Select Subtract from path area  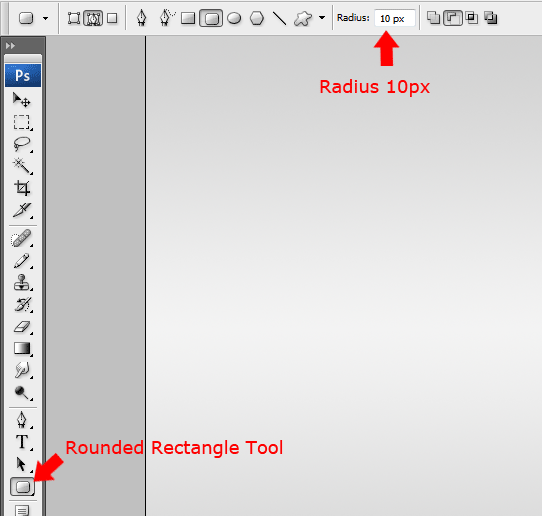(452, 18)
